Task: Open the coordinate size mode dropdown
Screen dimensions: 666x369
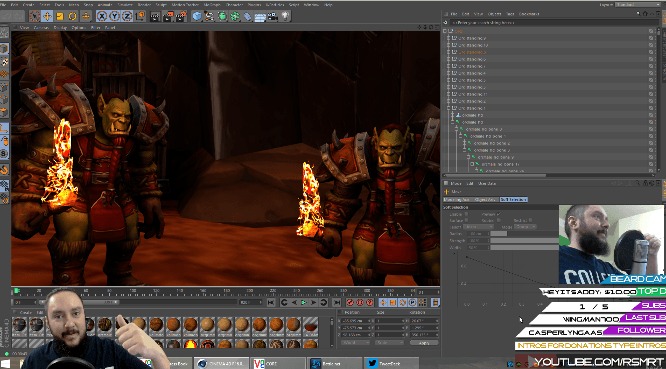Action: click(388, 342)
